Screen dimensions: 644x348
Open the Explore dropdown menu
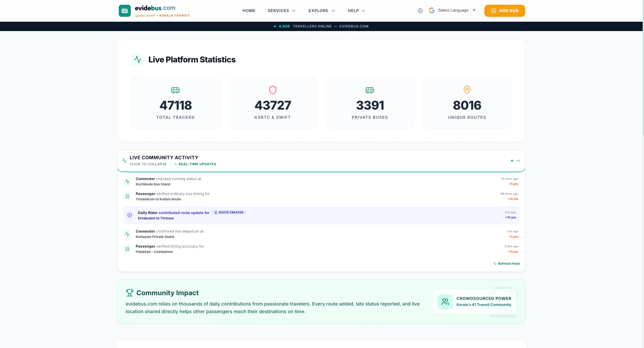point(322,11)
